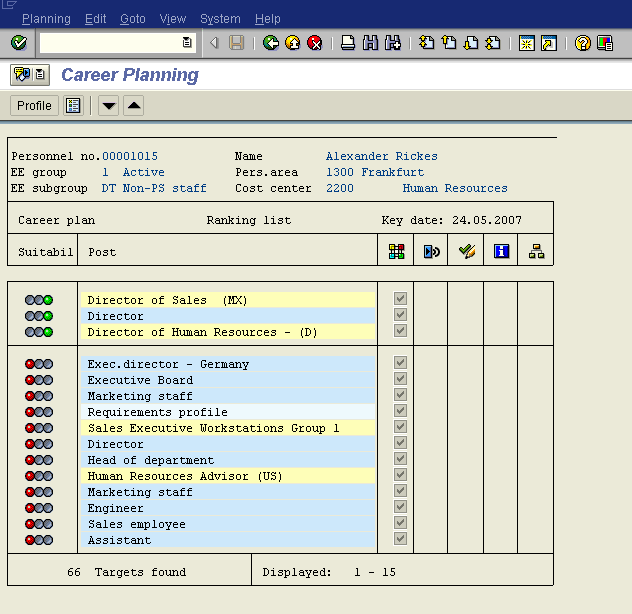Select the Director of Human Resources - (D) post
632x614 pixels.
point(228,332)
